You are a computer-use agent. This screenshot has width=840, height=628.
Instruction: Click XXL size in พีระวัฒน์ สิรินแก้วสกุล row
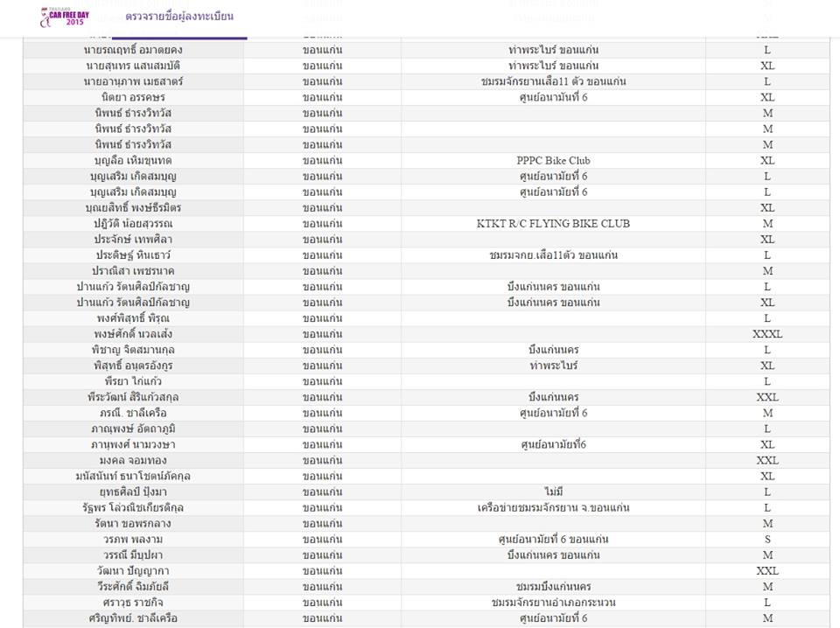[767, 397]
